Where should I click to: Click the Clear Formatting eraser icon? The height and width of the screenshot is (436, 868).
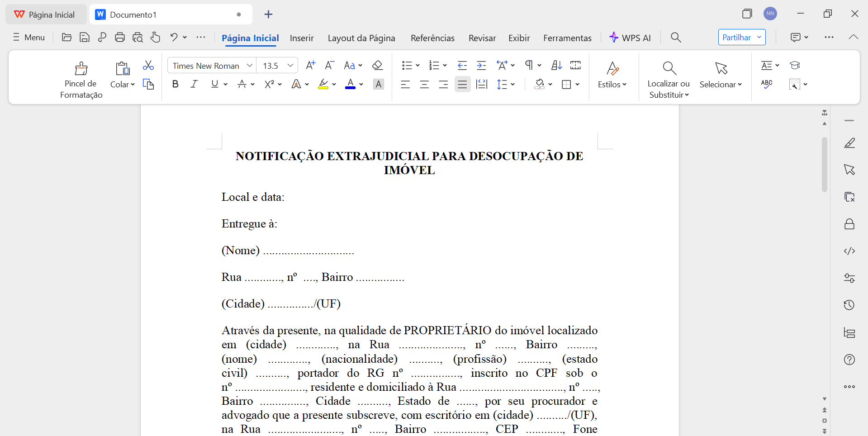[378, 66]
